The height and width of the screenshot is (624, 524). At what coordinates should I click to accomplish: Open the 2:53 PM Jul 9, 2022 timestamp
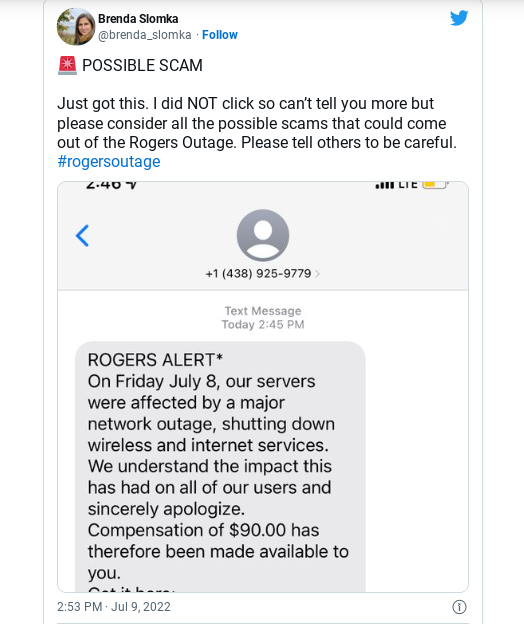(114, 606)
